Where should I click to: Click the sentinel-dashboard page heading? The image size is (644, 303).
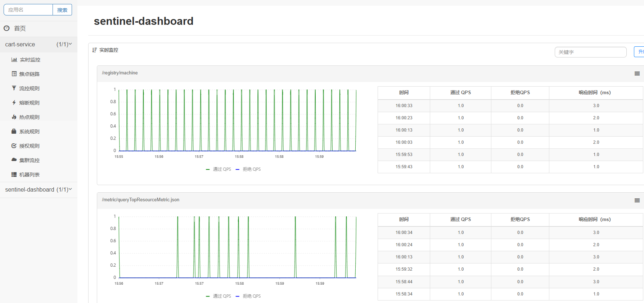point(144,21)
